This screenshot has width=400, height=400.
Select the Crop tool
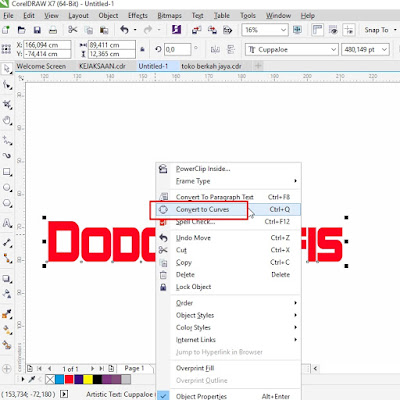(x=7, y=104)
